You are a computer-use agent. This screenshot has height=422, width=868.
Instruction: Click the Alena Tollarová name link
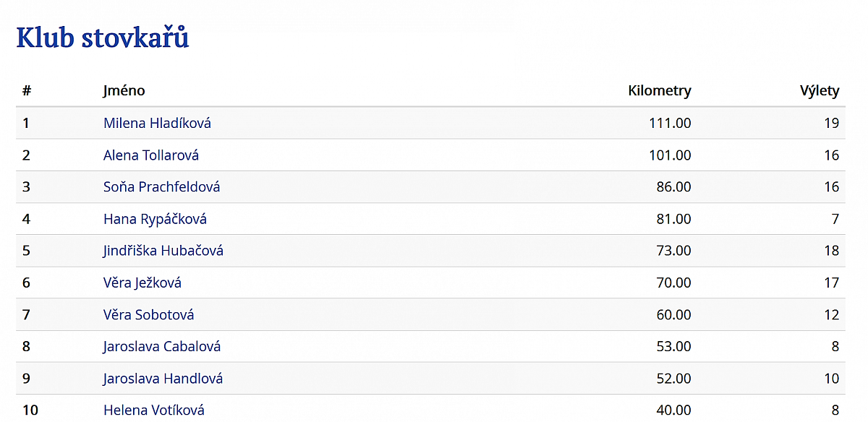[x=150, y=155]
